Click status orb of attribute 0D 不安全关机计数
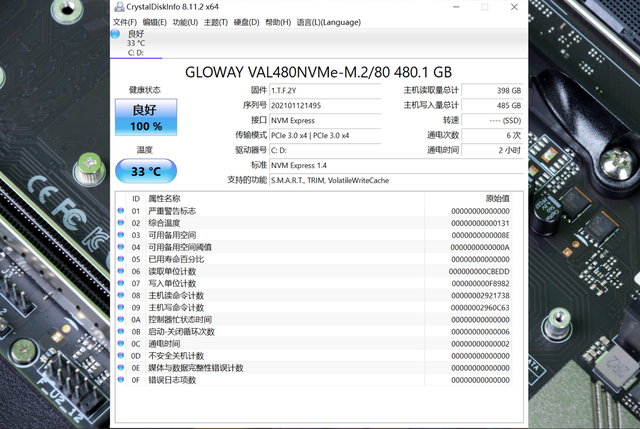Screen dimensions: 640x429 click(120, 356)
